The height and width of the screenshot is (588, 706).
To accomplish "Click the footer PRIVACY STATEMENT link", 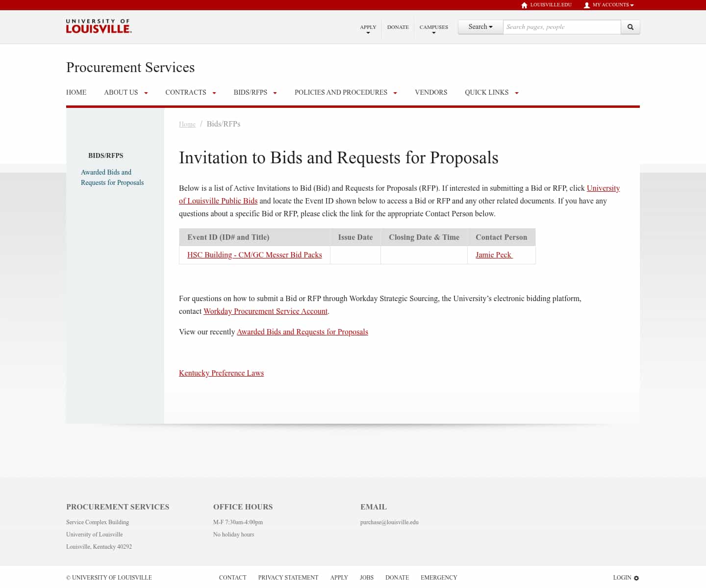I will pos(288,578).
